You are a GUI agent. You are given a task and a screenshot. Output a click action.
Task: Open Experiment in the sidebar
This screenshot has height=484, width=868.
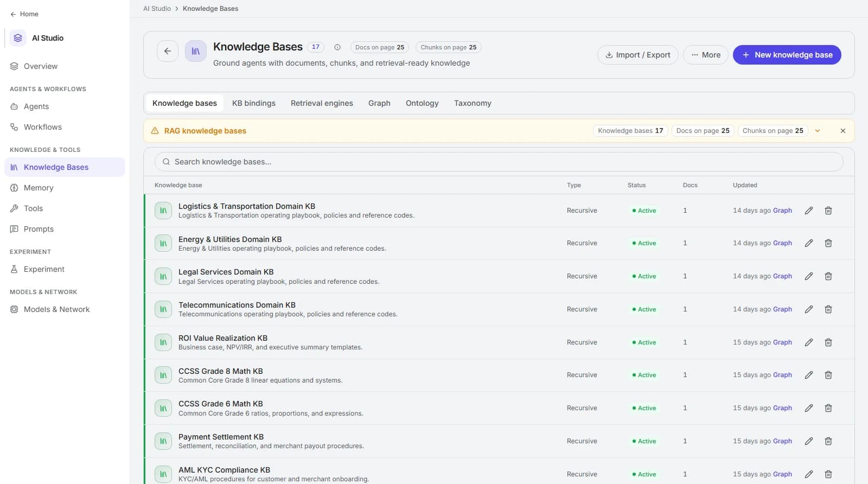coord(65,269)
